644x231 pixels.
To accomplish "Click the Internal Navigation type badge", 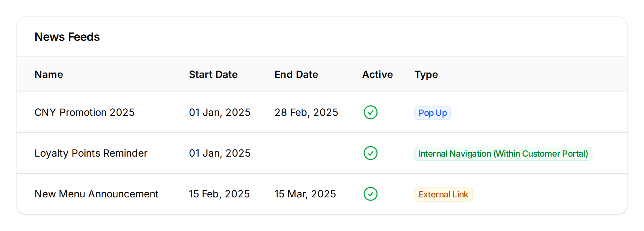I will pos(503,153).
